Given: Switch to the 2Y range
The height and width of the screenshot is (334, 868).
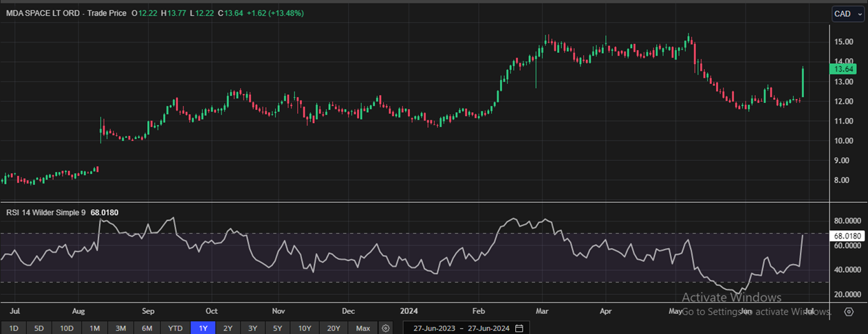Looking at the screenshot, I should tap(228, 328).
